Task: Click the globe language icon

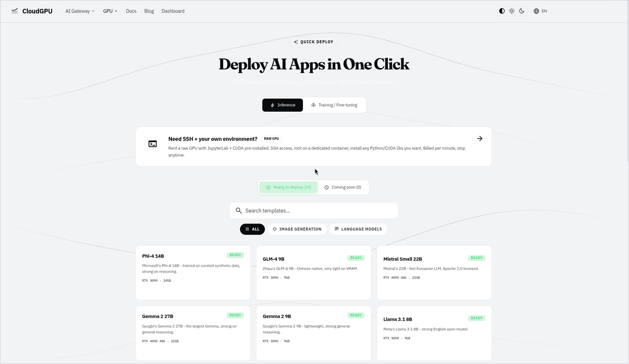Action: coord(536,11)
